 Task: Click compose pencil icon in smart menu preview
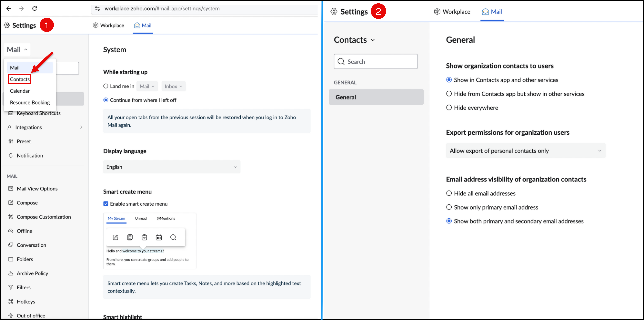[x=115, y=237]
